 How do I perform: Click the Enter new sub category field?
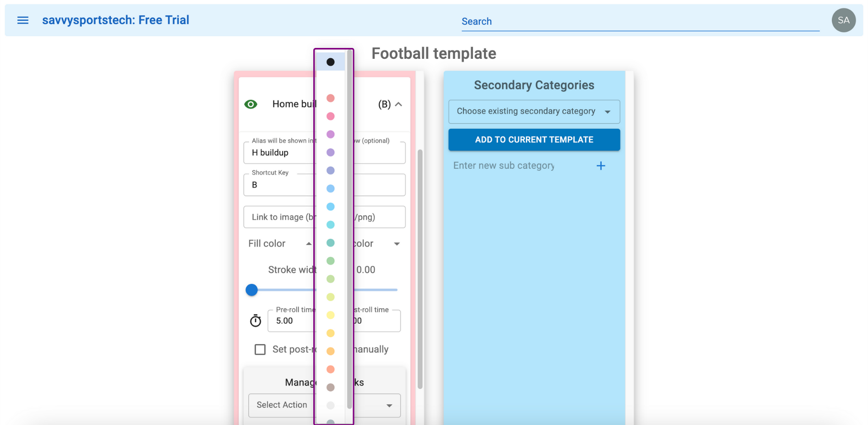(x=522, y=166)
